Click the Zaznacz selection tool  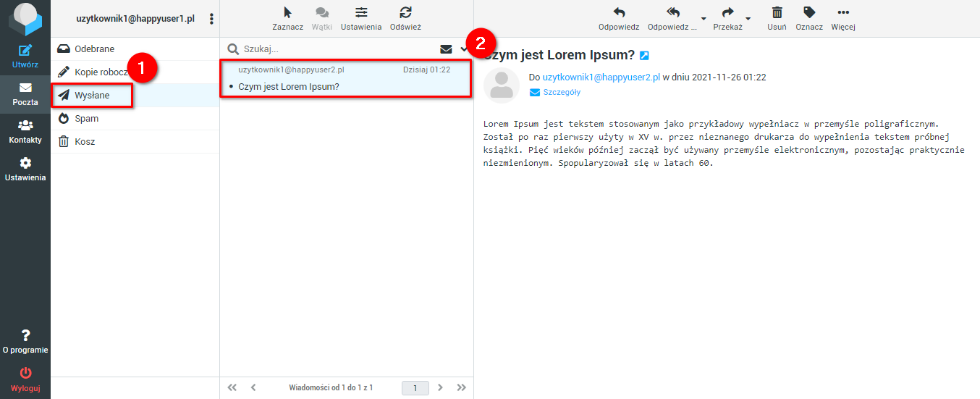pyautogui.click(x=287, y=19)
